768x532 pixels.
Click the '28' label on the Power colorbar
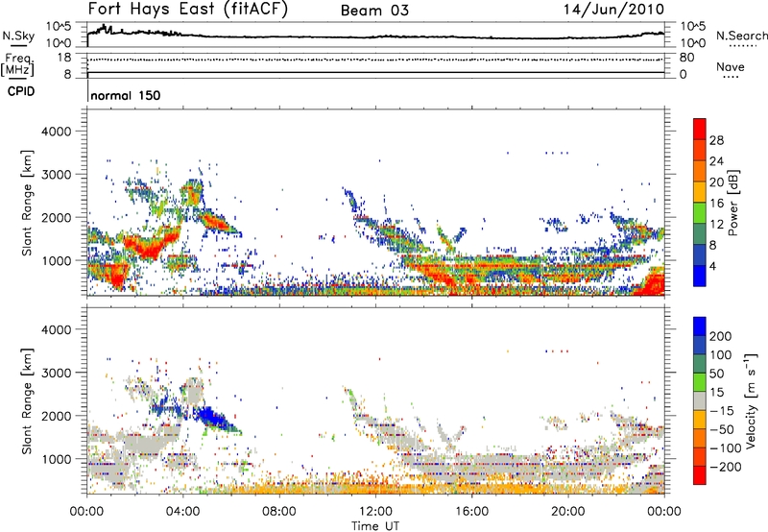coord(716,140)
